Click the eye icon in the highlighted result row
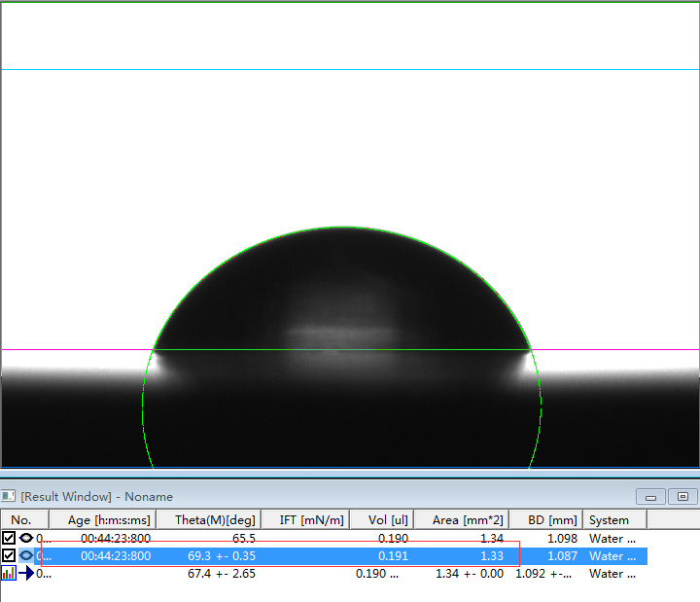Viewport: 700px width, 602px height. click(x=25, y=555)
